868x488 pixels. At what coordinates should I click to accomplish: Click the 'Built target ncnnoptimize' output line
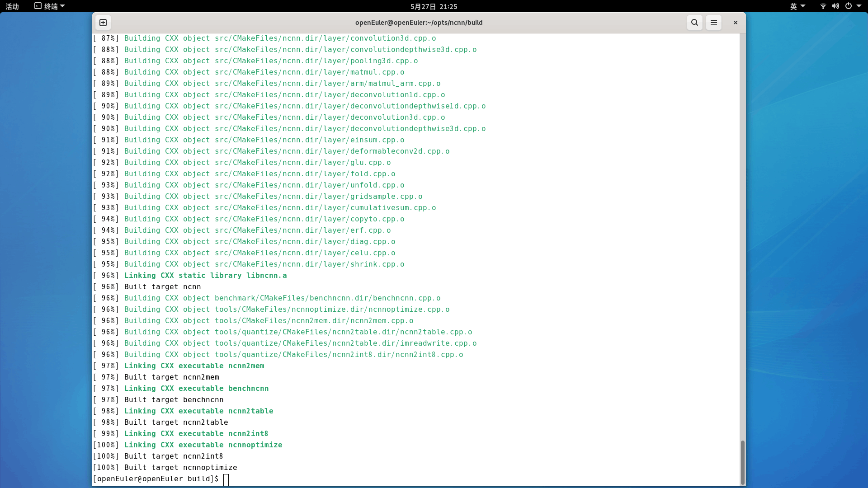tap(180, 468)
